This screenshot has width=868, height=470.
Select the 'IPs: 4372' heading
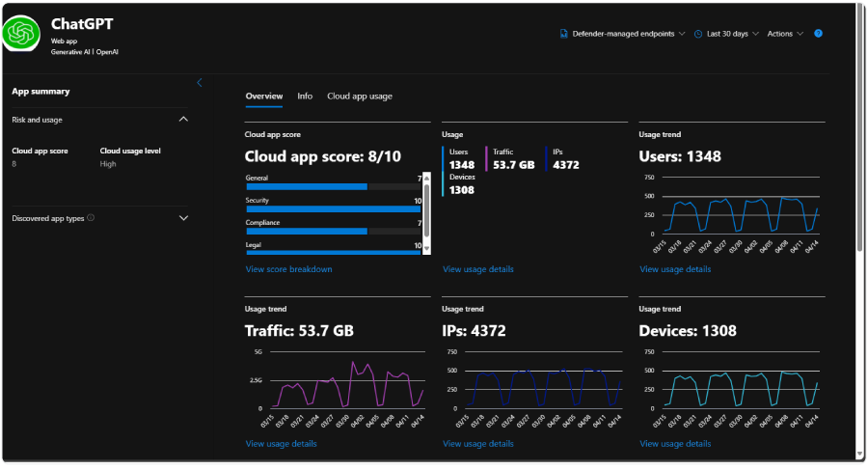click(474, 331)
